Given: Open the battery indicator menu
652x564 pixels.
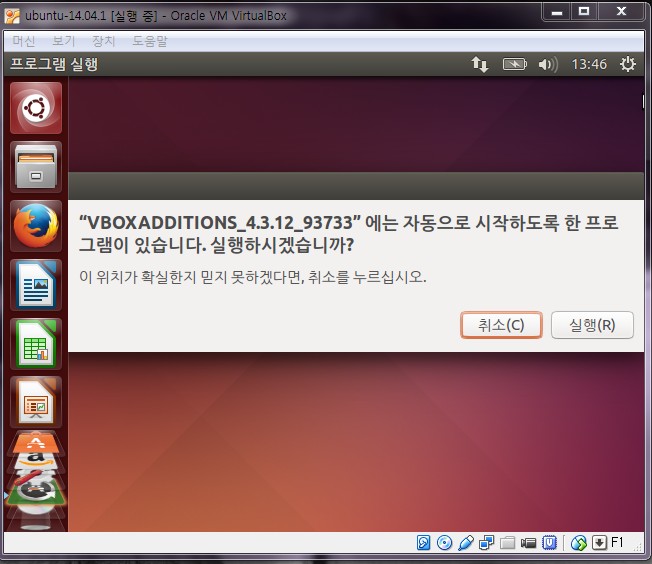Looking at the screenshot, I should click(514, 64).
